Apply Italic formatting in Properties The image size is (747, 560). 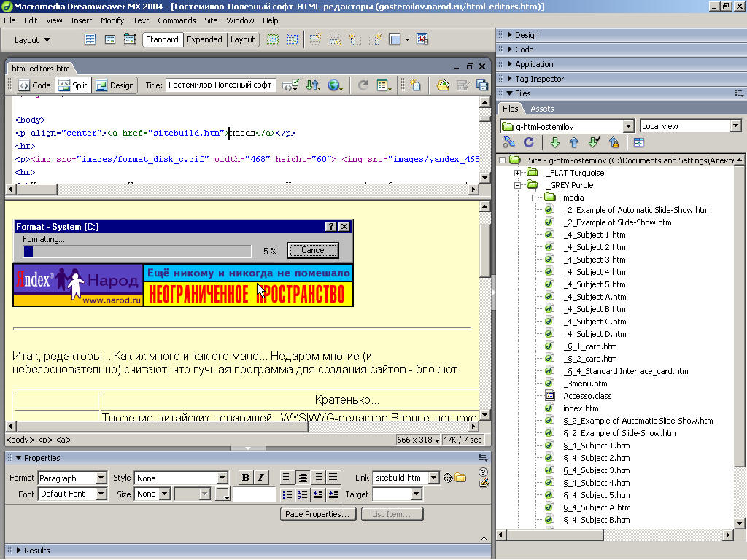[260, 477]
